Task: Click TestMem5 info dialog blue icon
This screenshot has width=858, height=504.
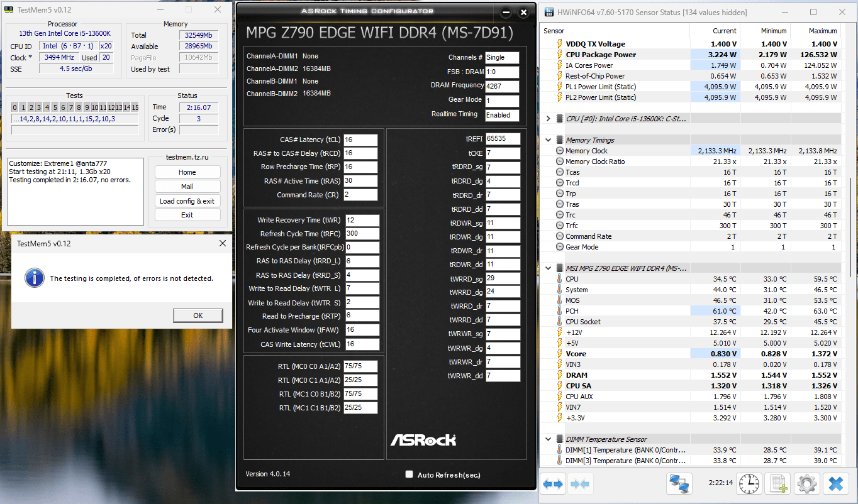Action: (x=33, y=277)
